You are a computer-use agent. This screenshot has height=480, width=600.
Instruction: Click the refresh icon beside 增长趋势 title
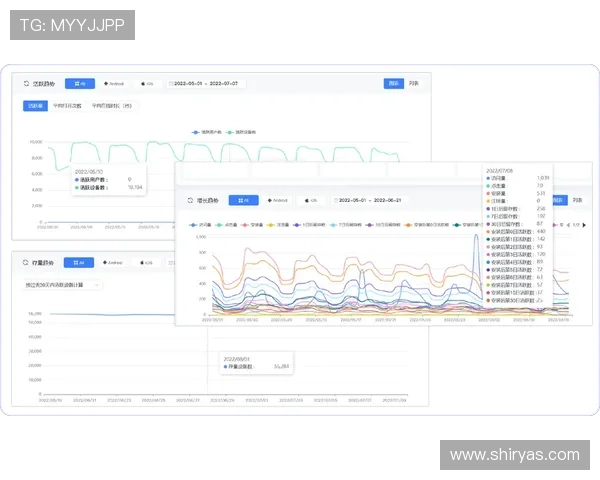(x=190, y=200)
